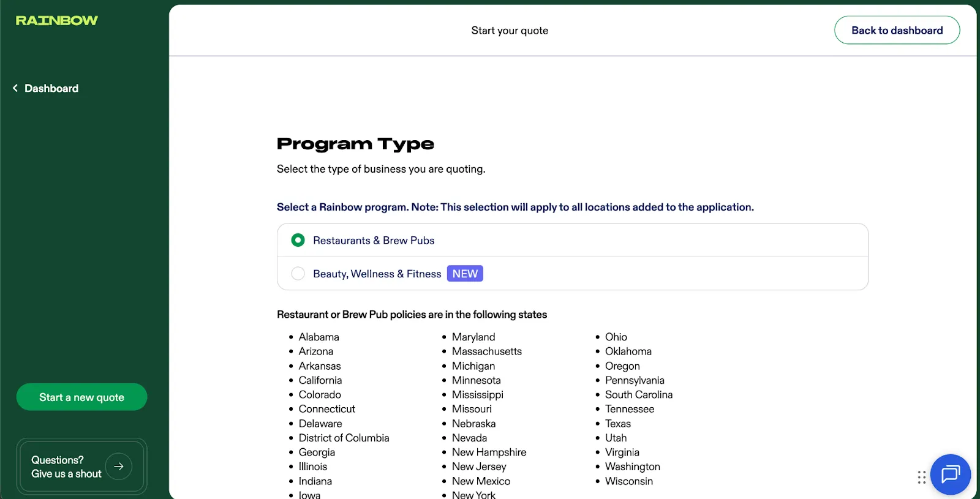Image resolution: width=980 pixels, height=499 pixels.
Task: Click Mississippi in the state list
Action: pyautogui.click(x=478, y=395)
